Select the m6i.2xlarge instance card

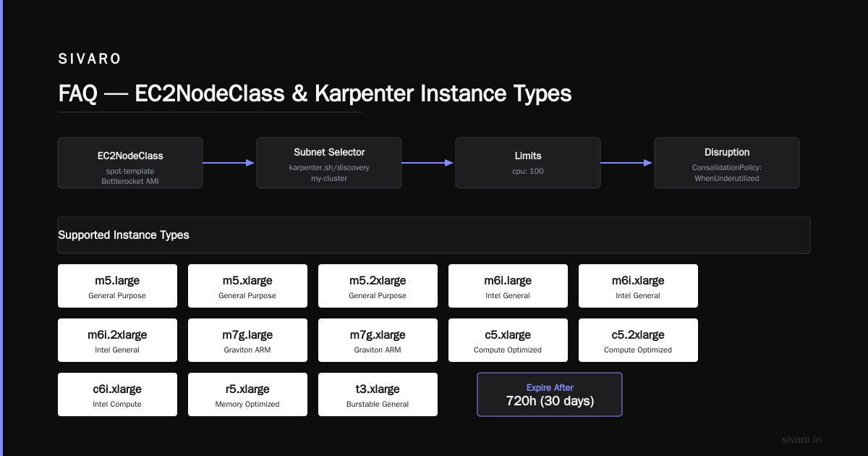click(117, 340)
